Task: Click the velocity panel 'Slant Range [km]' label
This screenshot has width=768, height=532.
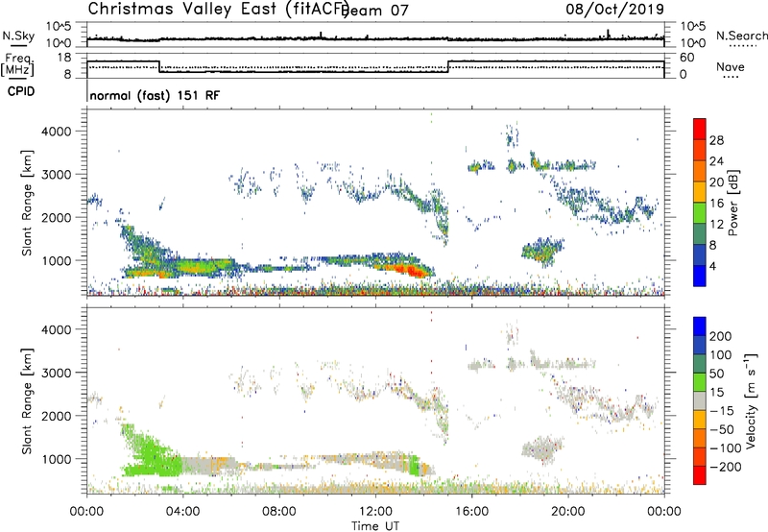Action: 27,401
